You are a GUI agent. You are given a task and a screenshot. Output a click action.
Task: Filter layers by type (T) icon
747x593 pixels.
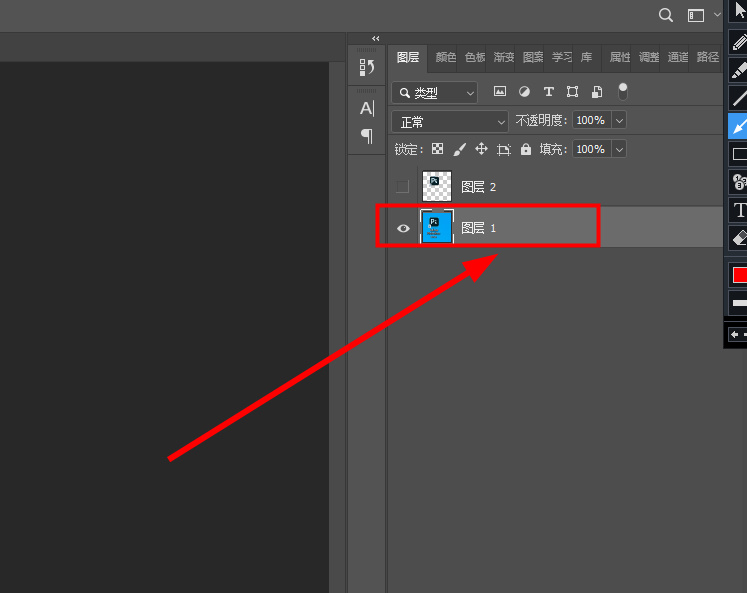point(548,92)
